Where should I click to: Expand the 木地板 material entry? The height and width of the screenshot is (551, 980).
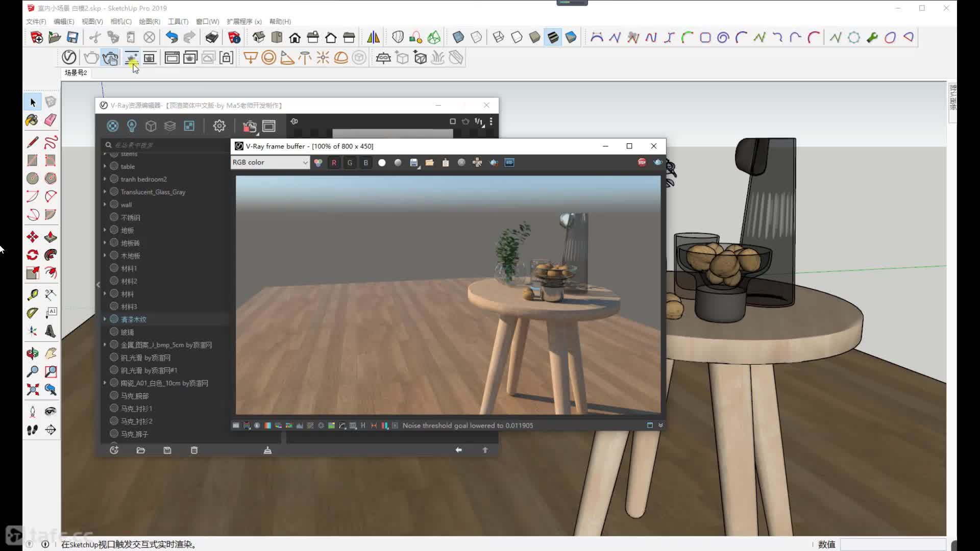[x=105, y=256]
